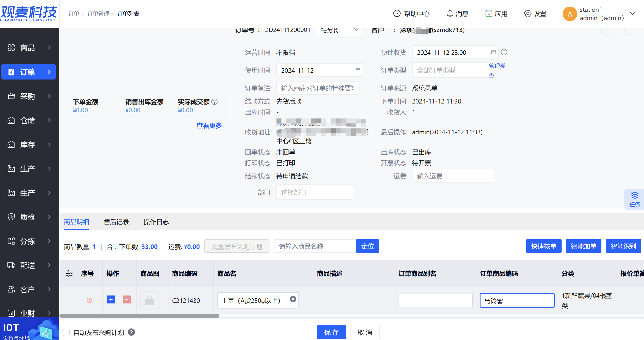The width and height of the screenshot is (644, 340).
Task: Expand the 仓储 sidebar chevron
Action: [x=49, y=120]
